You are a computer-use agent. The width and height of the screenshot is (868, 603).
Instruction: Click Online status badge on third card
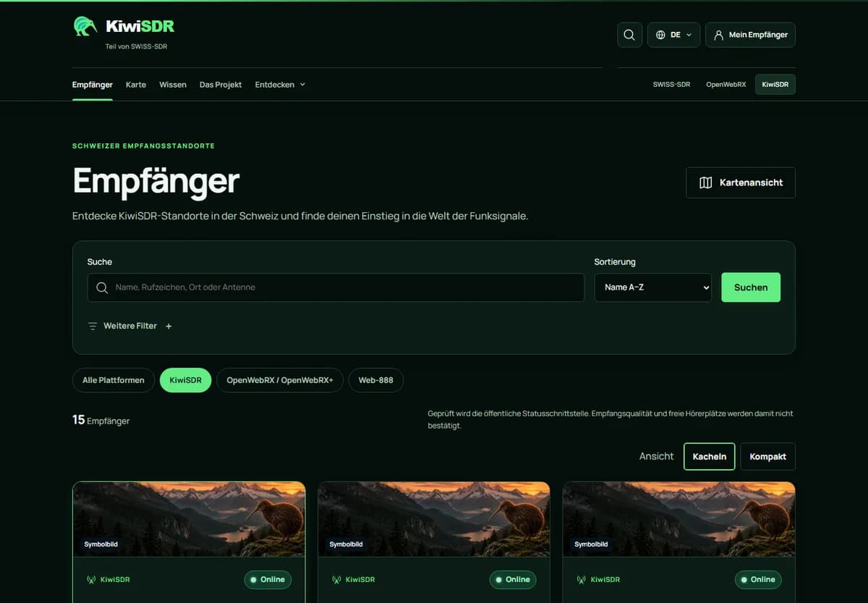(x=758, y=580)
